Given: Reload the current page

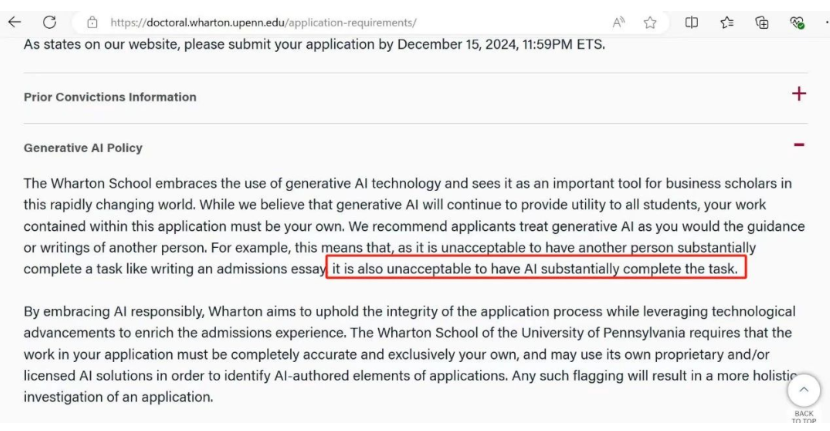Looking at the screenshot, I should (x=50, y=22).
